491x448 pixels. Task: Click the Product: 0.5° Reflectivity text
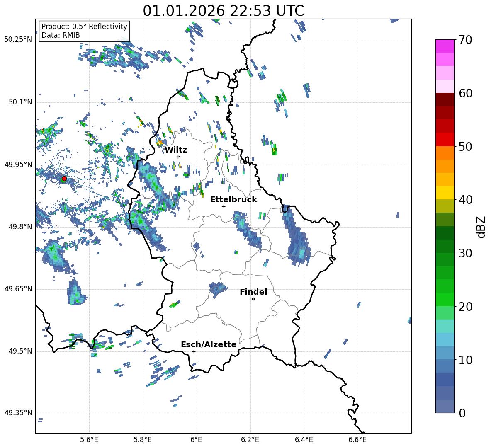coord(84,27)
